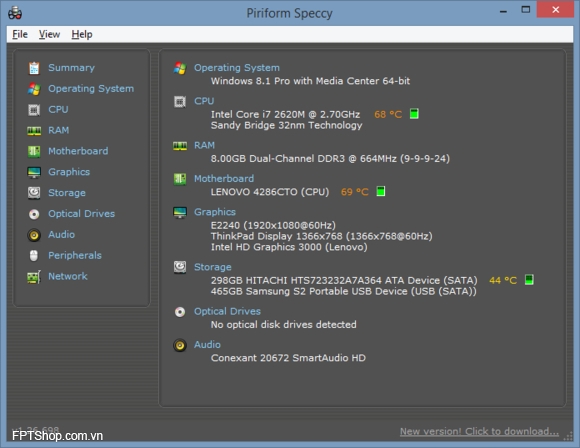Click the window resize grip at bottom-right corner
Image resolution: width=580 pixels, height=448 pixels.
coord(568,437)
